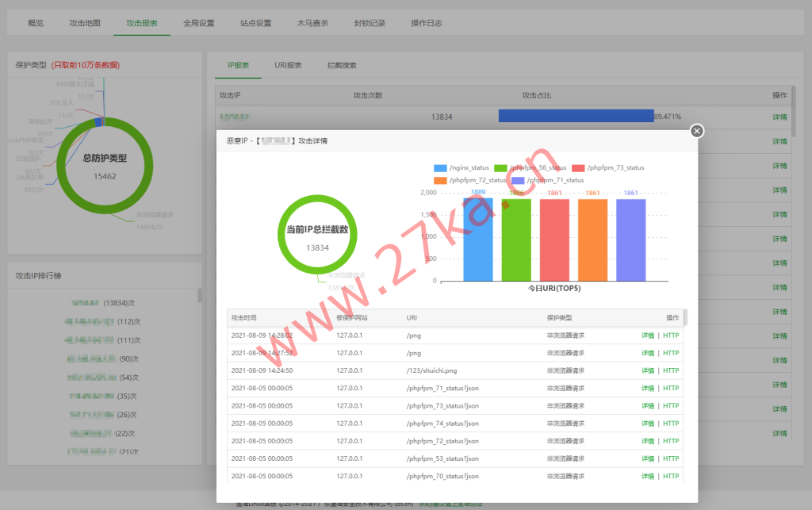
Task: Select the (54)次 ranking entry
Action: point(103,378)
